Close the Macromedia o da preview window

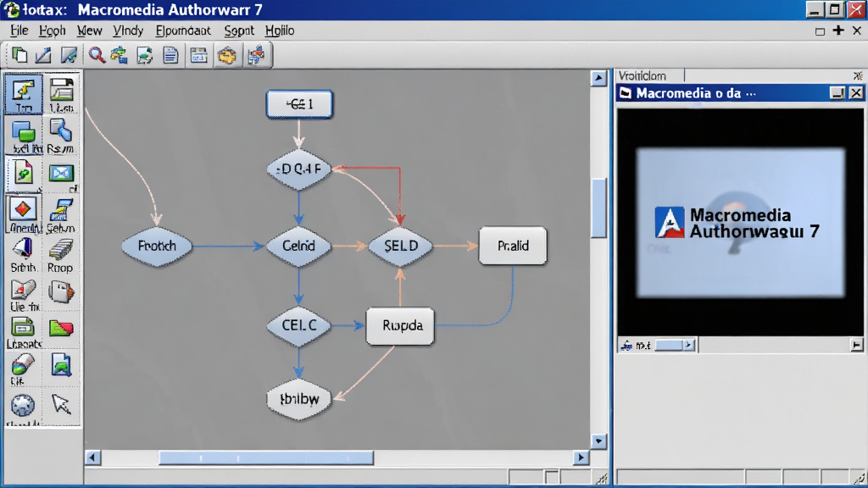pyautogui.click(x=856, y=93)
